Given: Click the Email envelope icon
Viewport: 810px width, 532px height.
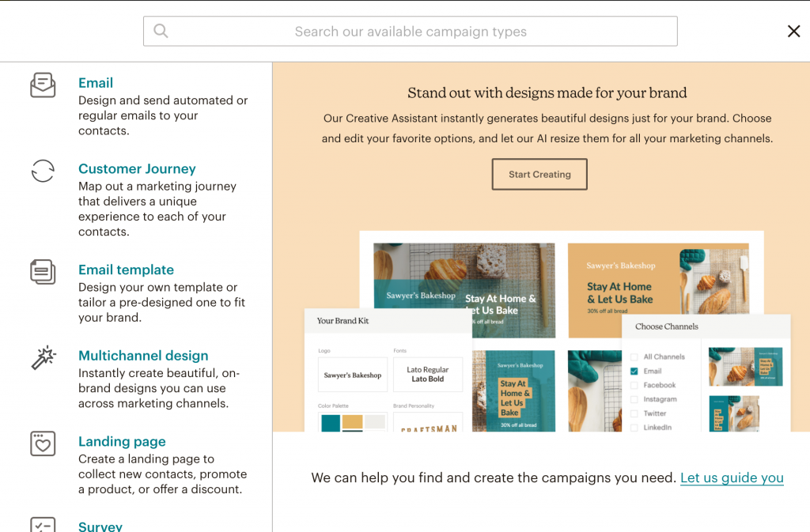Looking at the screenshot, I should pos(43,85).
